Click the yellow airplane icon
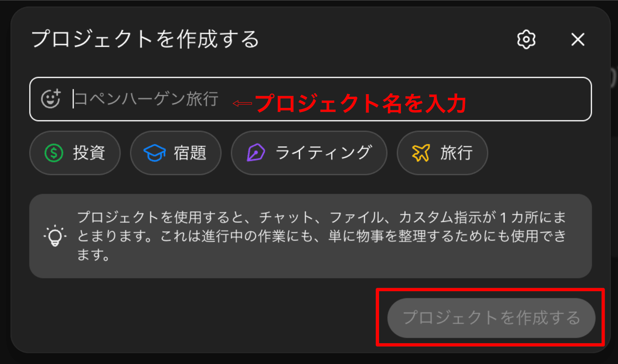The width and height of the screenshot is (618, 364). [421, 153]
